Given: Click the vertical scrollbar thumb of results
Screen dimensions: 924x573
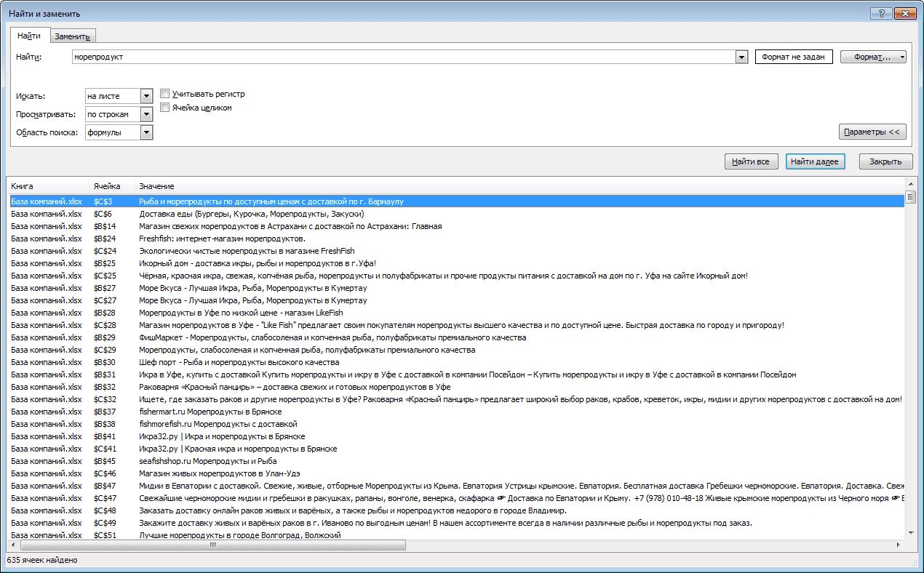Looking at the screenshot, I should tap(910, 196).
